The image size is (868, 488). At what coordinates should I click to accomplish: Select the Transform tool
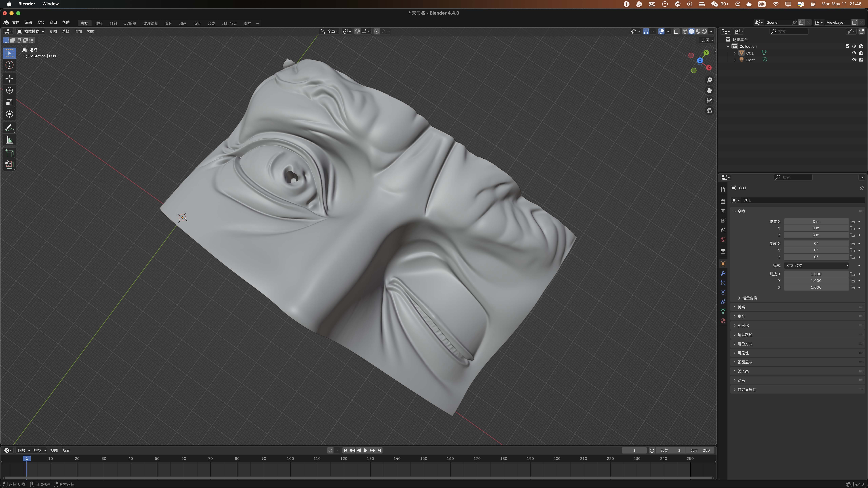point(9,114)
